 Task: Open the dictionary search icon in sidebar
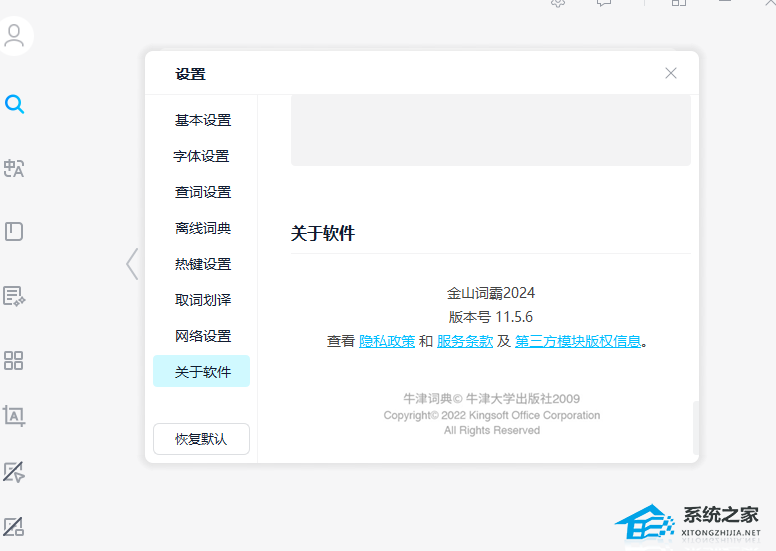pyautogui.click(x=14, y=104)
